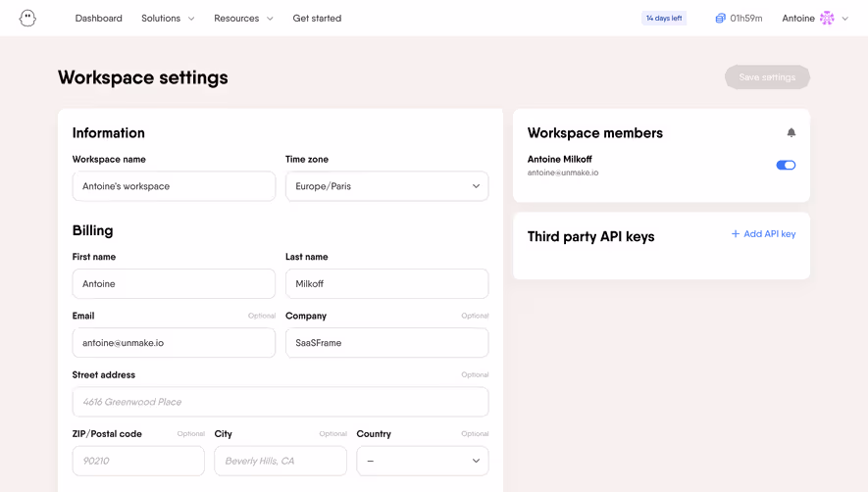
Task: Select the Antoine Milkoff member name
Action: pyautogui.click(x=560, y=160)
